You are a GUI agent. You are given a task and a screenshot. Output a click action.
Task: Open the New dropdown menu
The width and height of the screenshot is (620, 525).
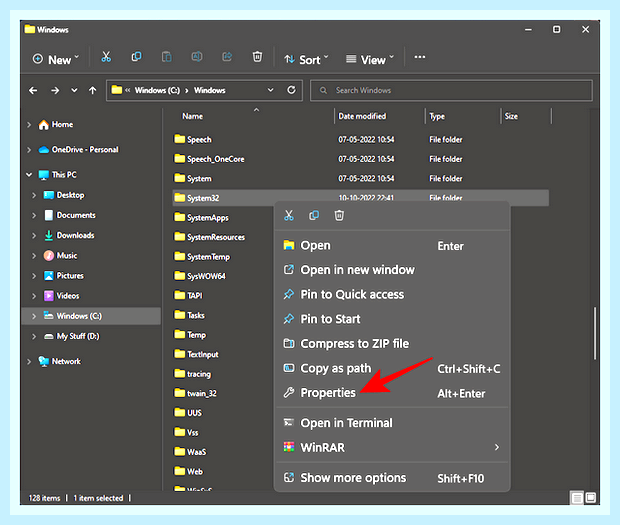[56, 59]
